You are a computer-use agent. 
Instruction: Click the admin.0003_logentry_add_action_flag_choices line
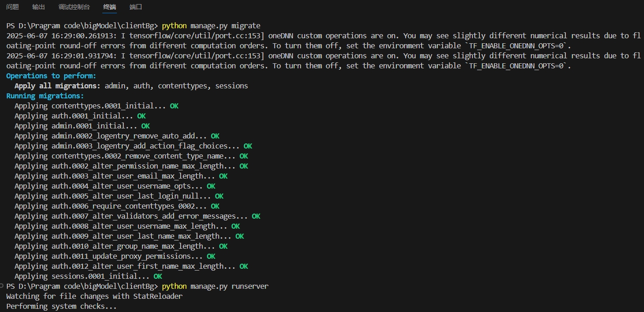coord(133,146)
